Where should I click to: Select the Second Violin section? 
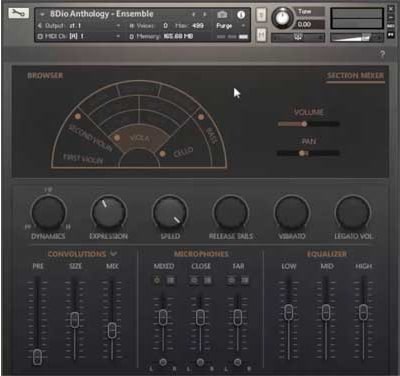89,138
